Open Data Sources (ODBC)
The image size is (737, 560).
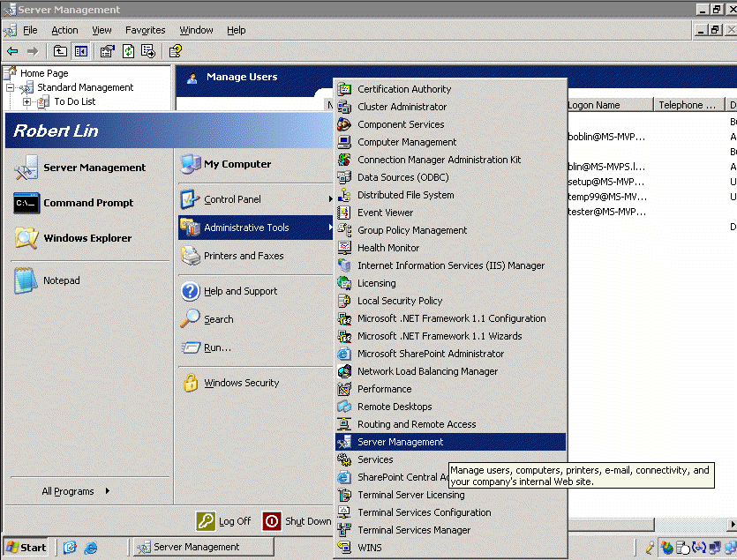tap(450, 177)
